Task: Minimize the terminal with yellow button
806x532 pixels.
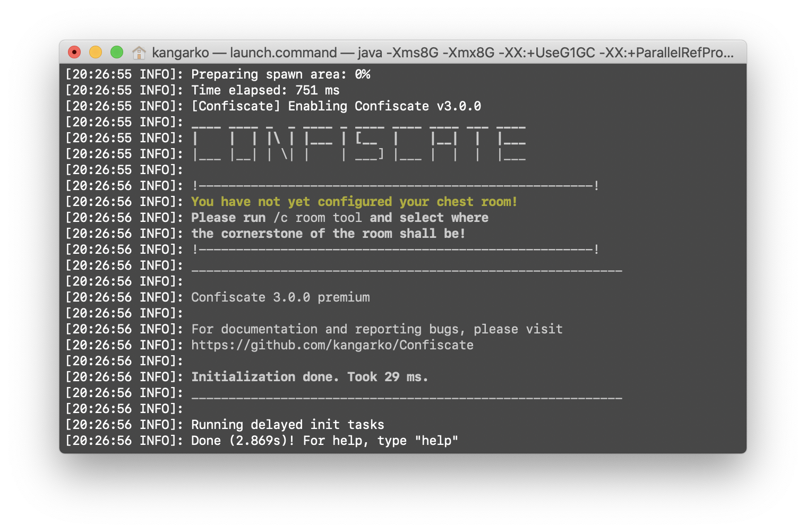Action: 96,52
